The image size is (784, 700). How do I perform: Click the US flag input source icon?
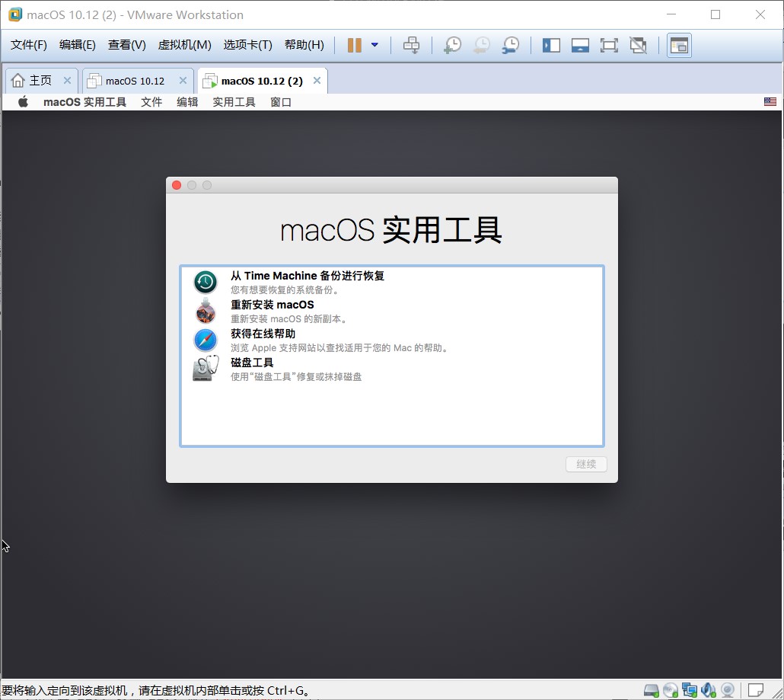[x=770, y=101]
